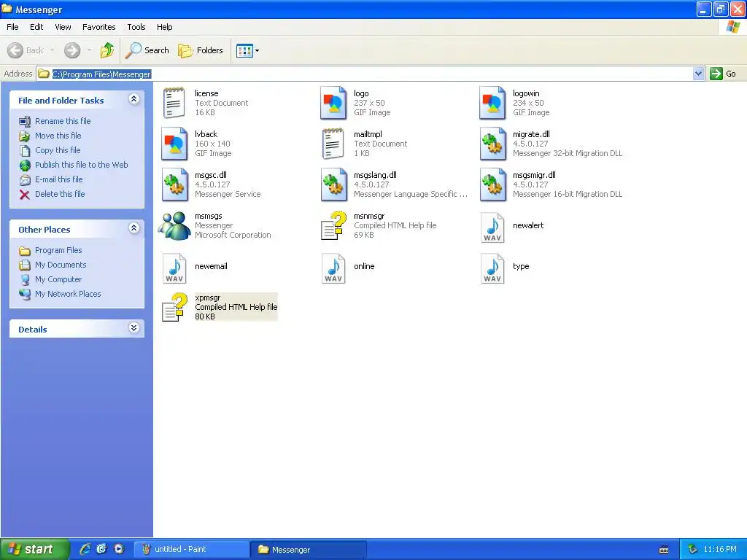Viewport: 747px width, 560px height.
Task: Toggle the Folders pane
Action: (200, 50)
